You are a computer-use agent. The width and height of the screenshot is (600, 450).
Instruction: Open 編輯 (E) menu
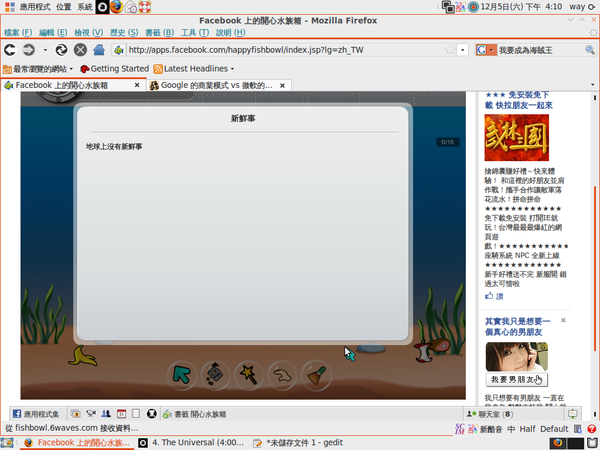[x=53, y=33]
